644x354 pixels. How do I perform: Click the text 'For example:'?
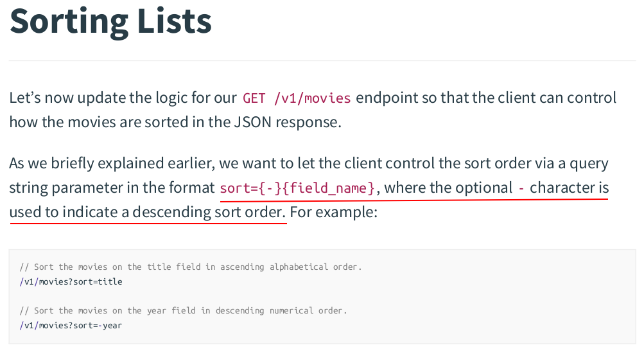coord(333,212)
